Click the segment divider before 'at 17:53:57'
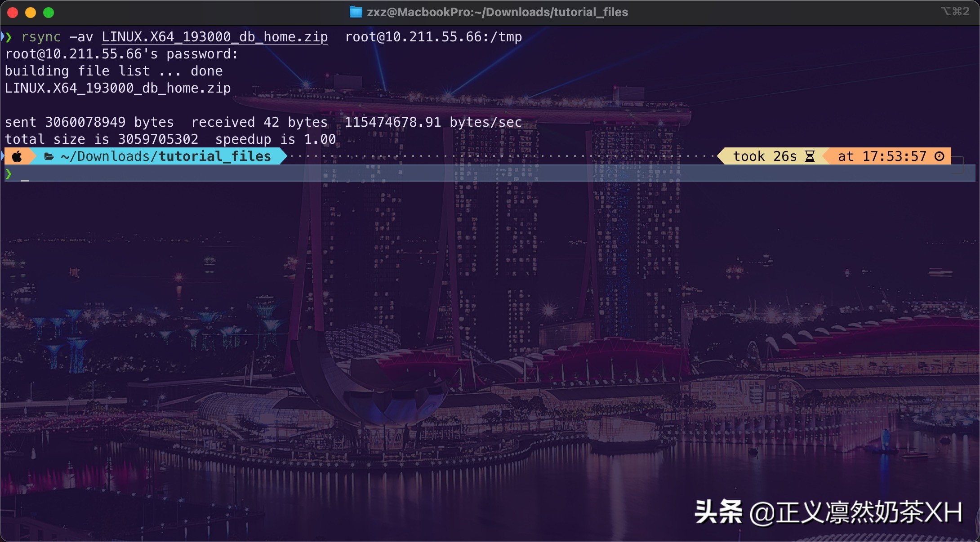This screenshot has width=980, height=542. click(826, 156)
